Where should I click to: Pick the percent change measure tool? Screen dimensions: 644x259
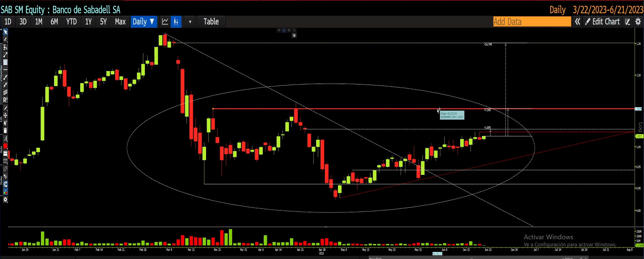coord(5,47)
